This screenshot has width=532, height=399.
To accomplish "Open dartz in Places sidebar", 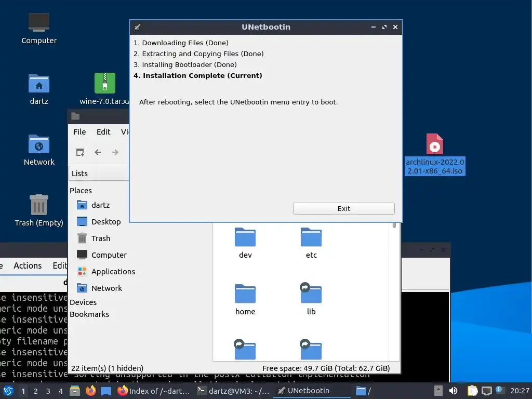I will click(x=94, y=205).
